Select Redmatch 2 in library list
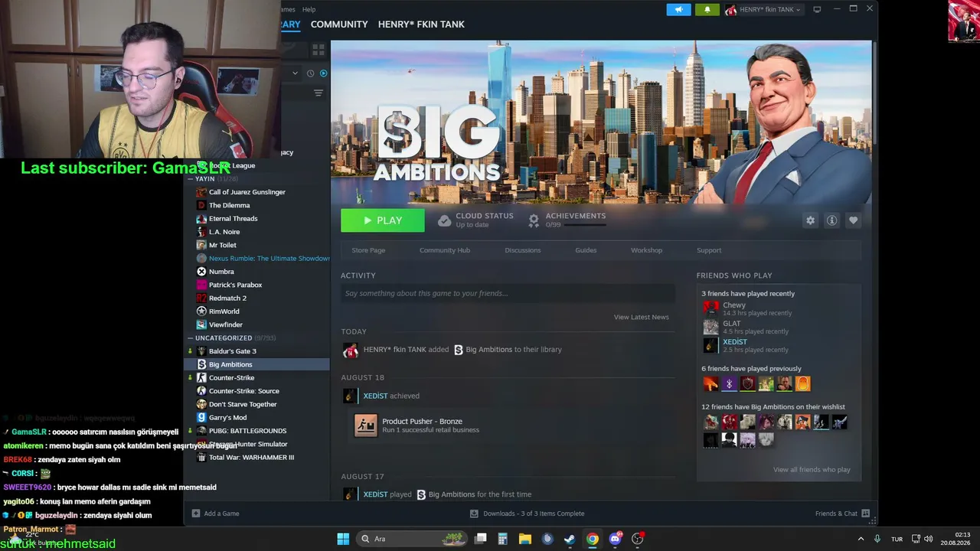980x551 pixels. point(227,298)
